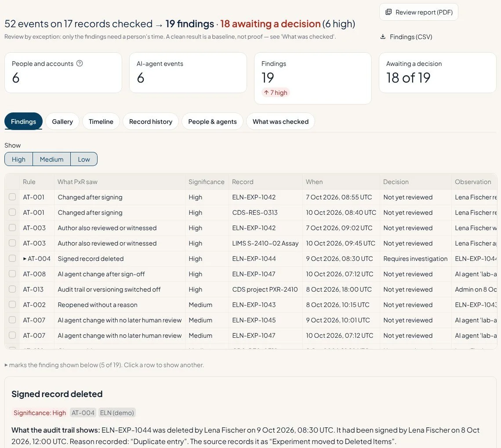
Task: Click the AT-004 rule cell with marker
Action: click(37, 259)
